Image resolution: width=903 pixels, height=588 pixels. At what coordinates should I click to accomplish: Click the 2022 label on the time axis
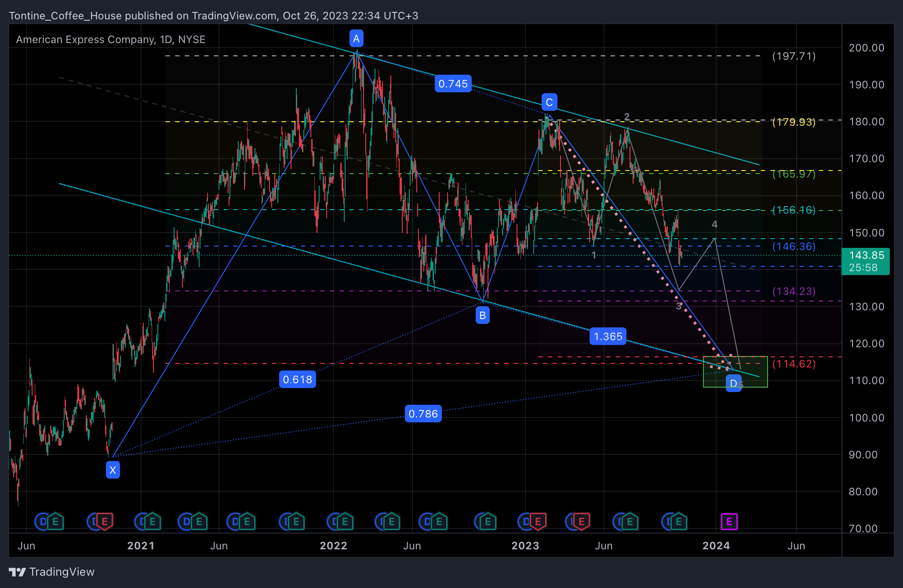point(333,546)
